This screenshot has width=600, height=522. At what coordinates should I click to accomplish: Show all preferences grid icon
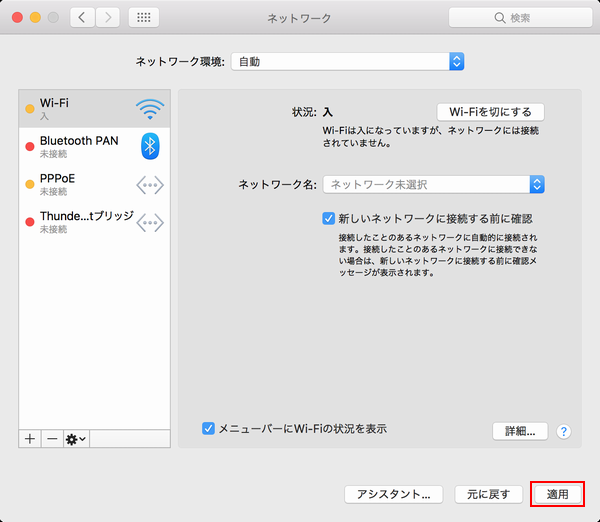click(x=142, y=18)
